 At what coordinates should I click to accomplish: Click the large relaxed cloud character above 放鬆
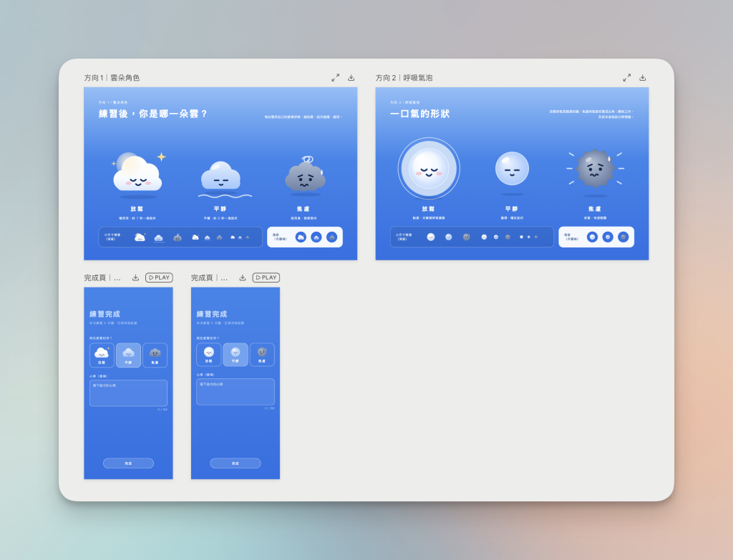pos(138,173)
